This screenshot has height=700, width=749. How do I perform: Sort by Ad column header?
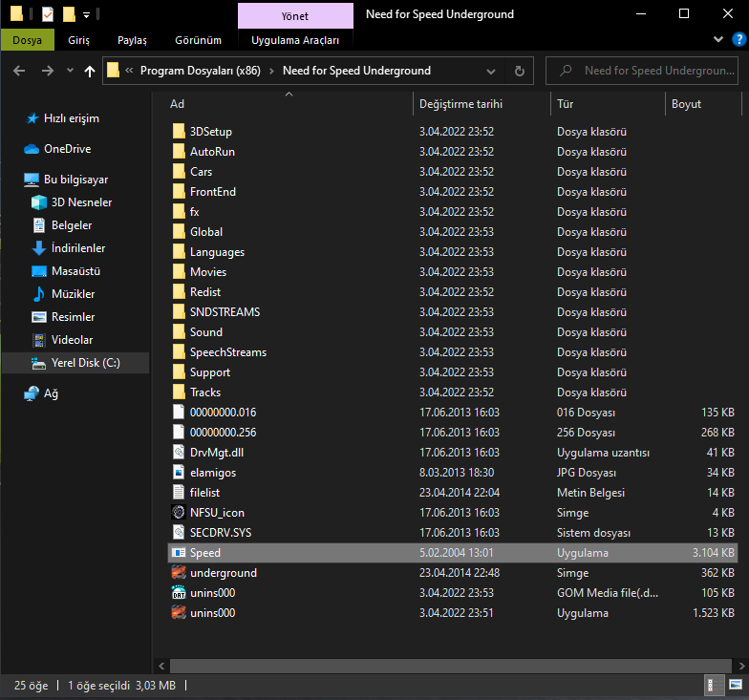click(x=289, y=104)
